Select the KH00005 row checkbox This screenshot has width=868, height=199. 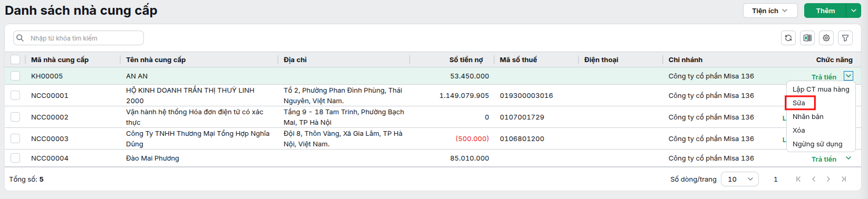[x=15, y=76]
